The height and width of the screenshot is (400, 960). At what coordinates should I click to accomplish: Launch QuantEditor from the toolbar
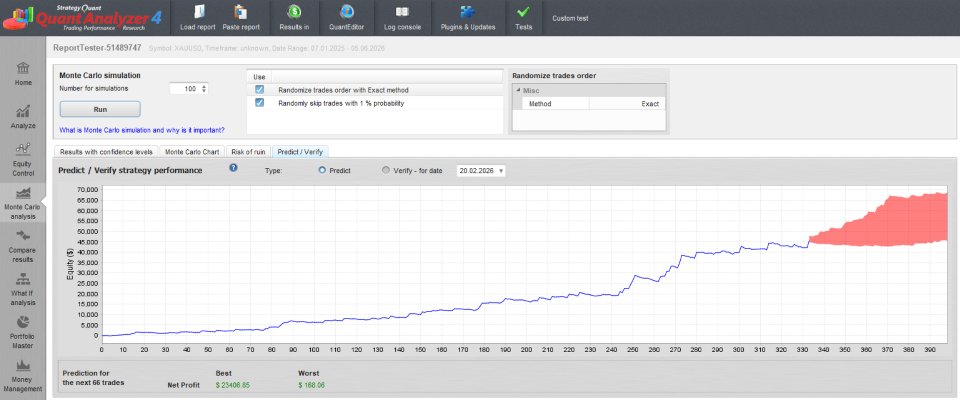347,12
